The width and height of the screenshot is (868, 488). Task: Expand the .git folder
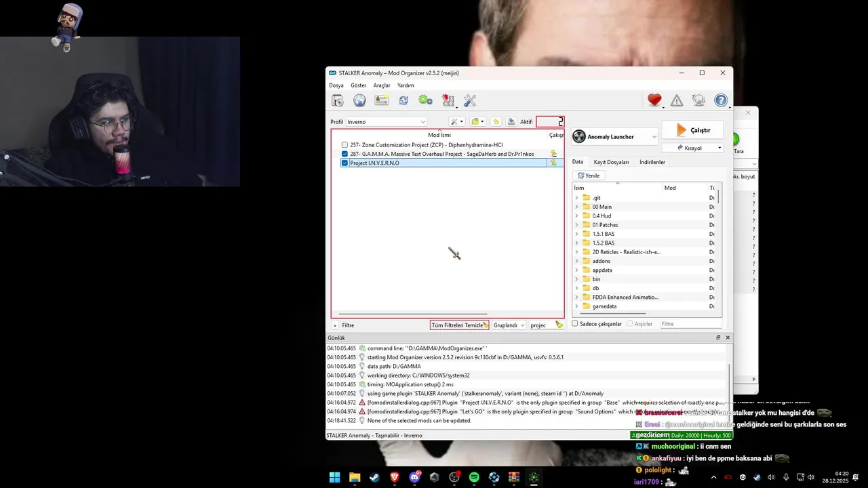tap(577, 198)
